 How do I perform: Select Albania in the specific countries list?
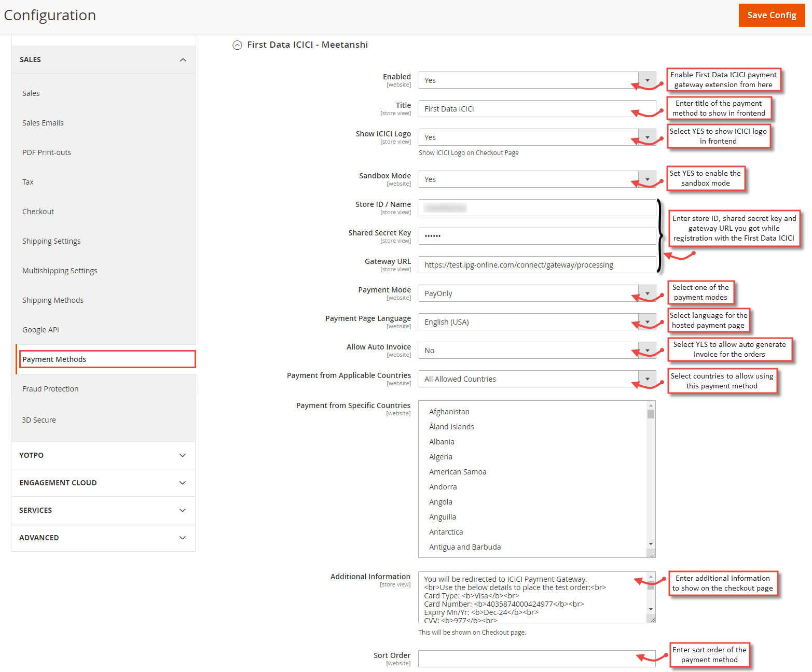click(x=442, y=441)
